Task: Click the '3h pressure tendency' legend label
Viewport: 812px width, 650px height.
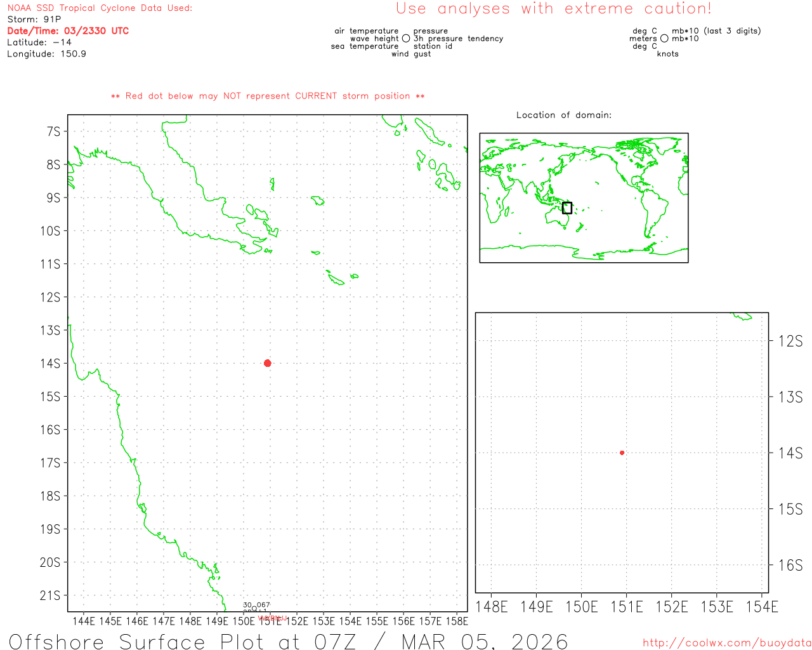Action: point(458,39)
